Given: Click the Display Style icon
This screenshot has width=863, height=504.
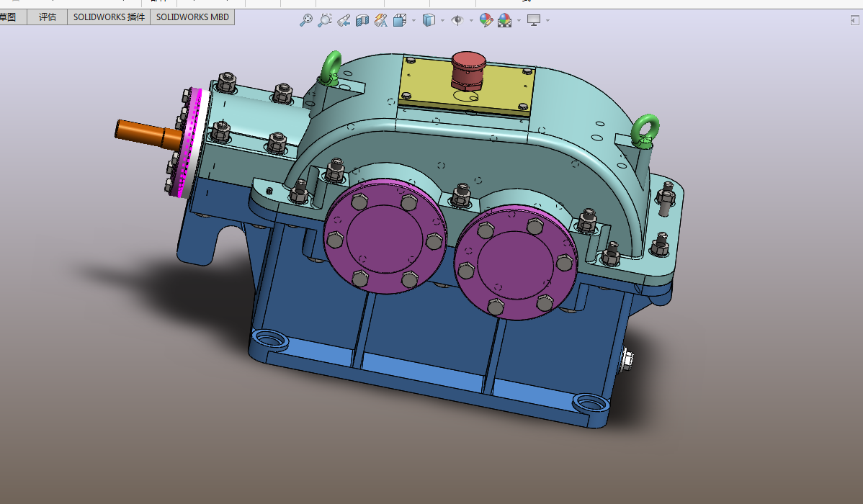Looking at the screenshot, I should (429, 21).
